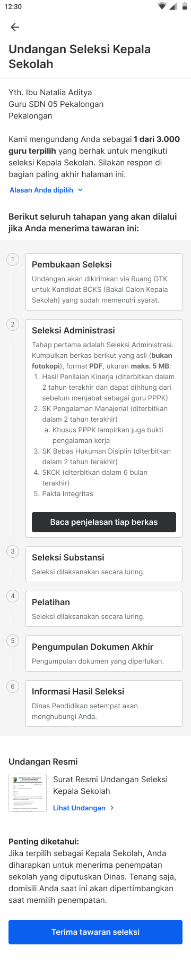
Task: Select step 6 circle indicator
Action: click(13, 686)
